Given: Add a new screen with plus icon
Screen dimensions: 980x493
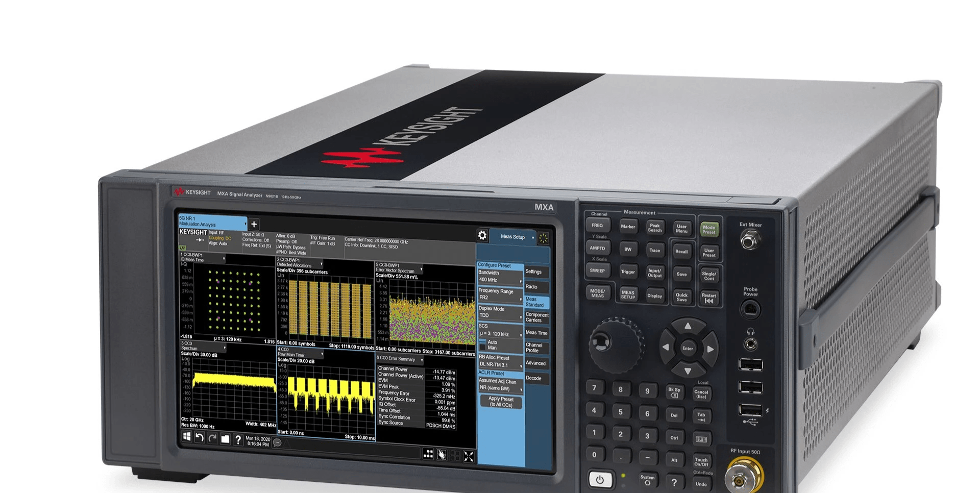Looking at the screenshot, I should [254, 224].
